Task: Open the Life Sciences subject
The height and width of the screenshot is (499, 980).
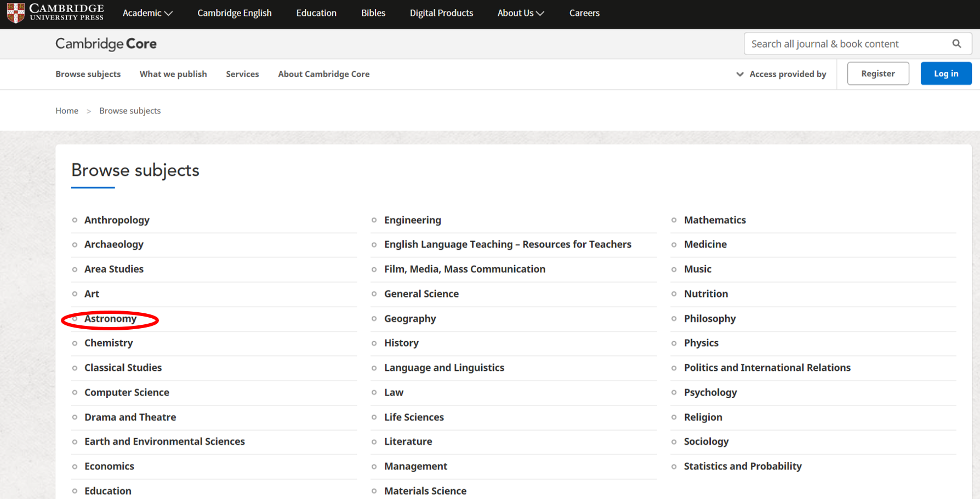Action: click(414, 417)
